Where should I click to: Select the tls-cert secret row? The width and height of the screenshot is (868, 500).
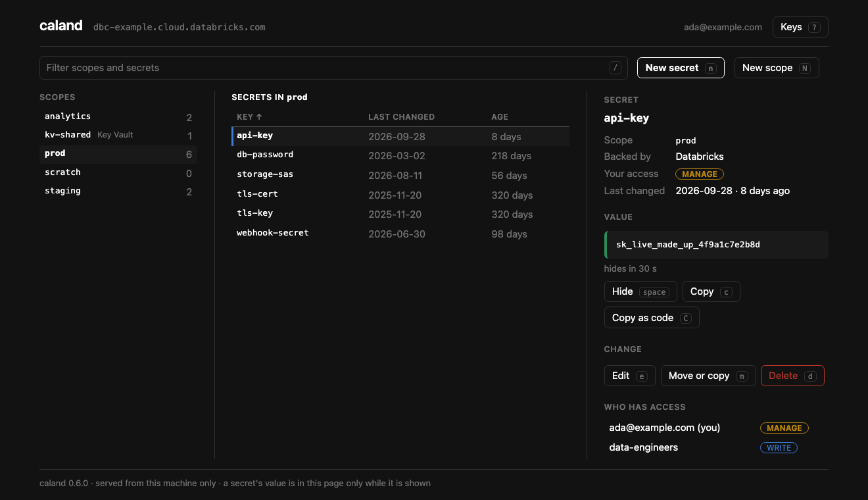pos(400,195)
